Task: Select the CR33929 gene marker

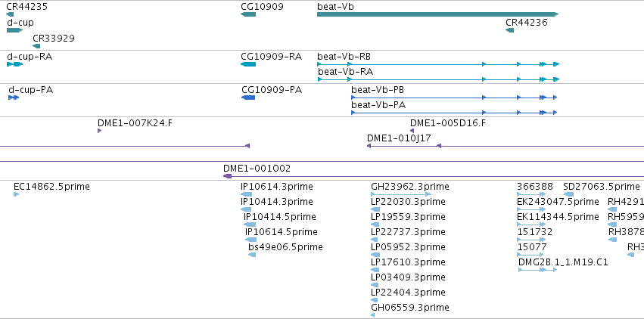Action: coord(36,46)
